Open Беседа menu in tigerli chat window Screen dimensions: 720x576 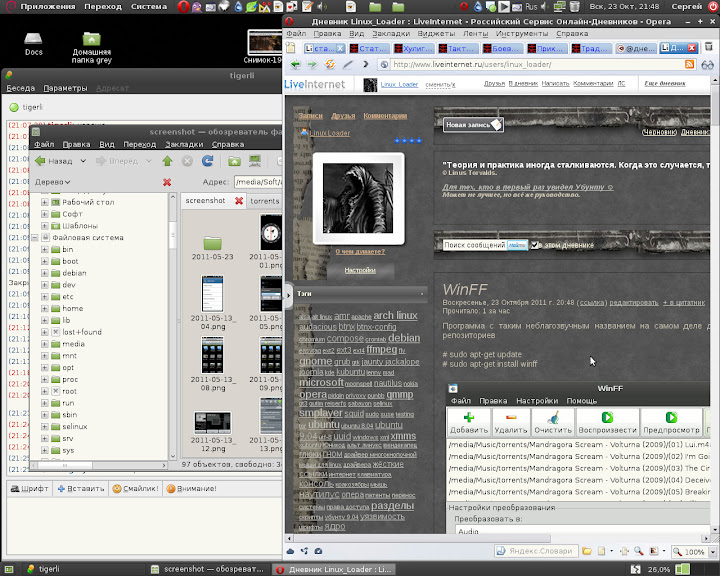click(21, 88)
